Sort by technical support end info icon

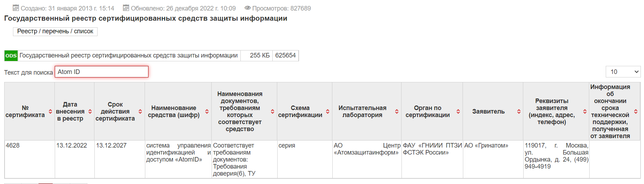click(636, 111)
